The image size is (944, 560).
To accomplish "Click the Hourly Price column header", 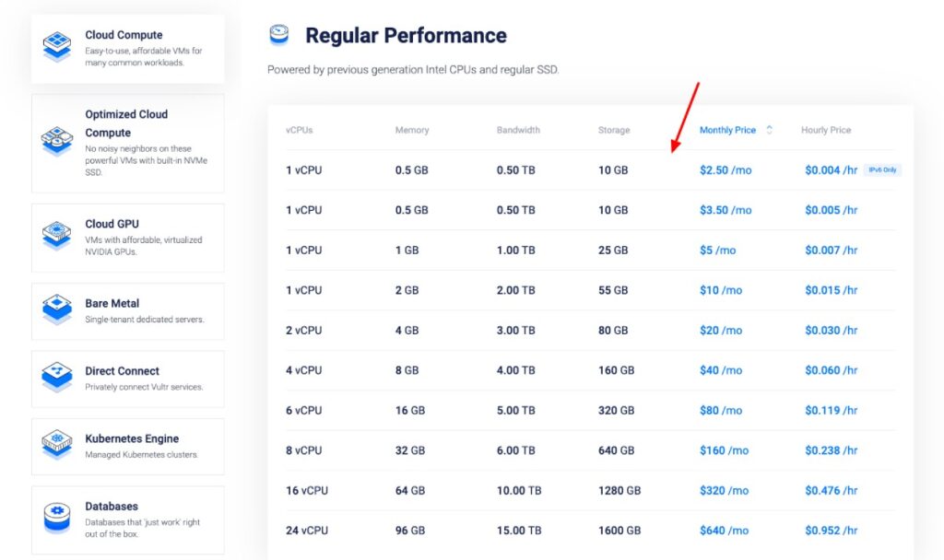I will coord(826,130).
